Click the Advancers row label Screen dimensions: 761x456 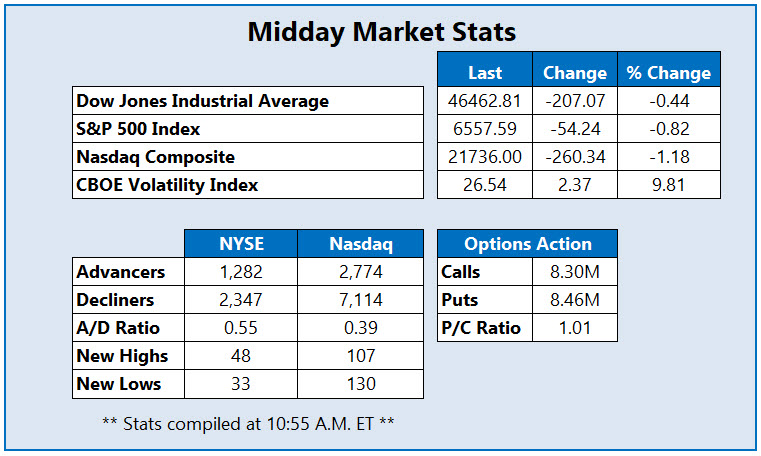pyautogui.click(x=121, y=272)
